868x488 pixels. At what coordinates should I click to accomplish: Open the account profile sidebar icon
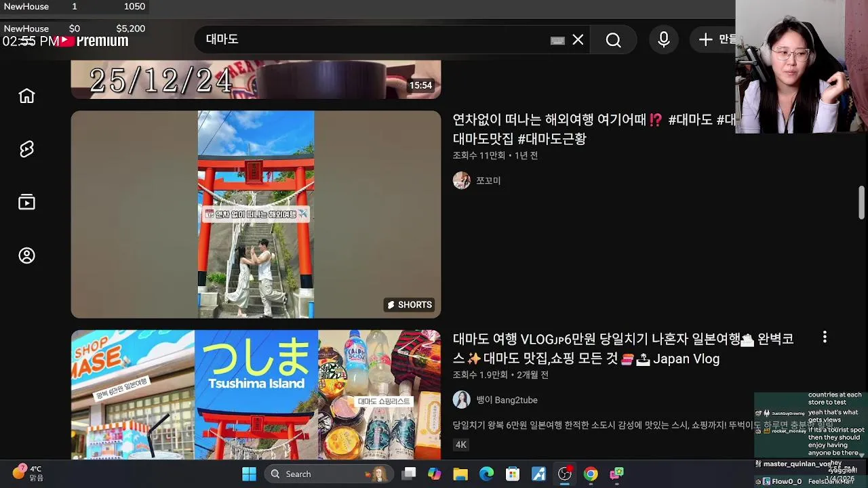point(26,256)
